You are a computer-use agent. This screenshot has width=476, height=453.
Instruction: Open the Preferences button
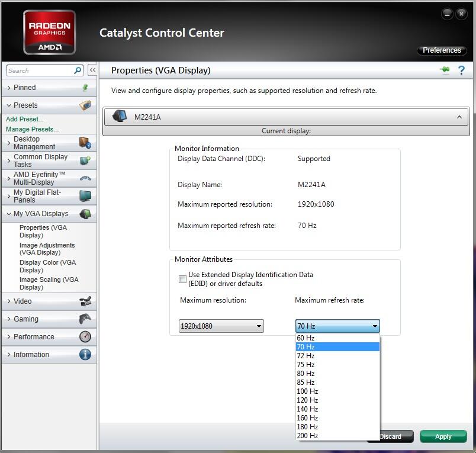(x=442, y=50)
